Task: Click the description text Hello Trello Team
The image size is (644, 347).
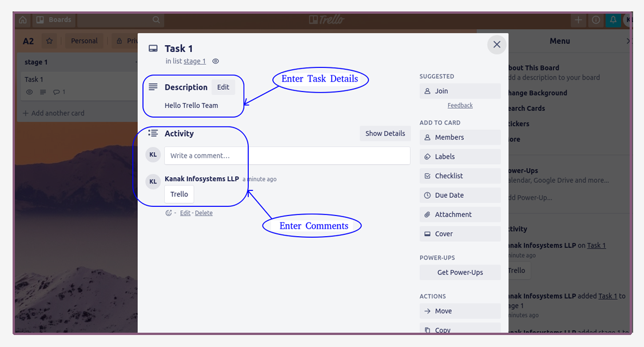Action: pyautogui.click(x=192, y=106)
